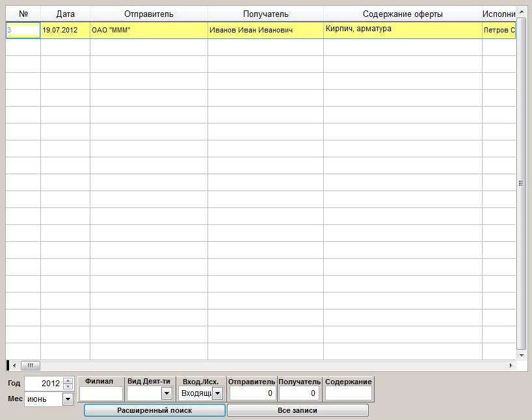The image size is (532, 420).
Task: Click the horizontal scrollbar right arrow
Action: coord(511,365)
